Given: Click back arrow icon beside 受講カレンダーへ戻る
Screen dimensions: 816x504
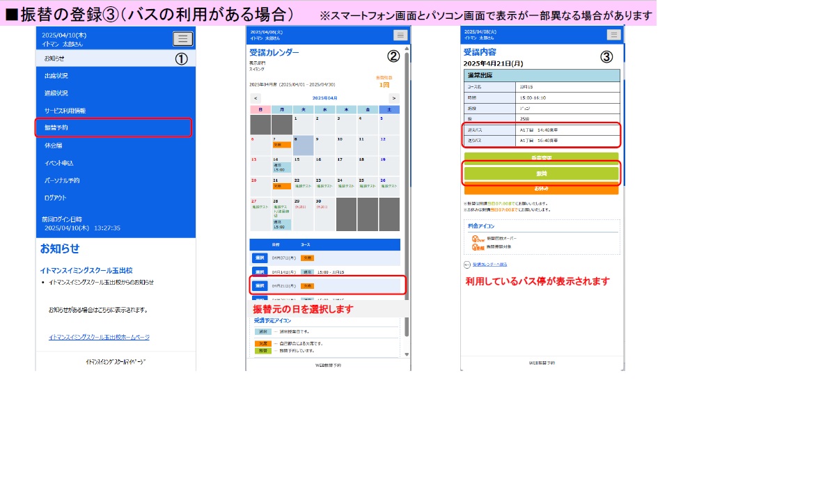Looking at the screenshot, I should (x=466, y=265).
